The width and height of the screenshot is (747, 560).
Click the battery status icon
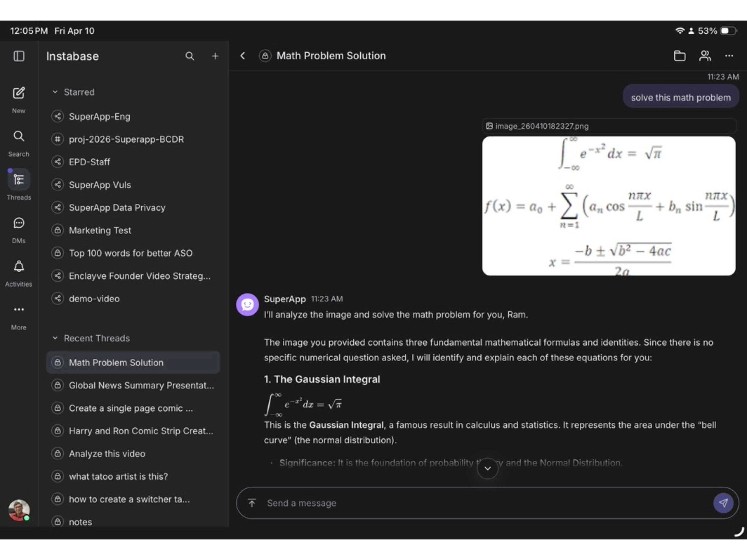[x=728, y=31]
